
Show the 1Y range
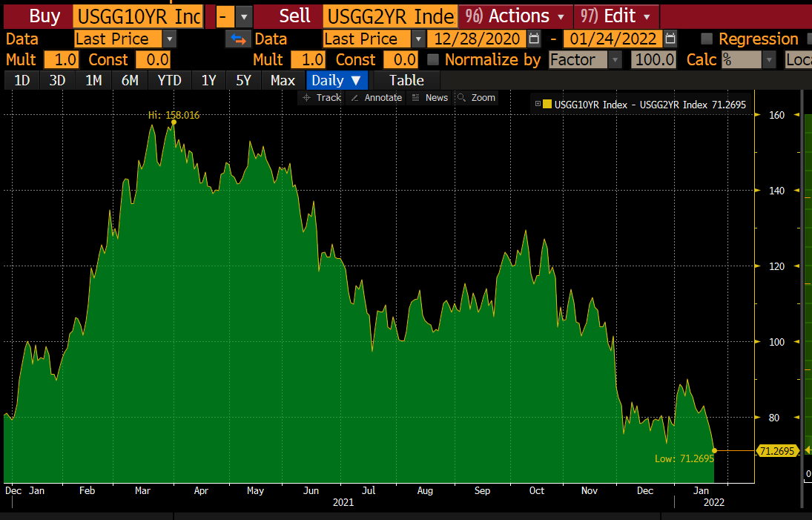(208, 80)
